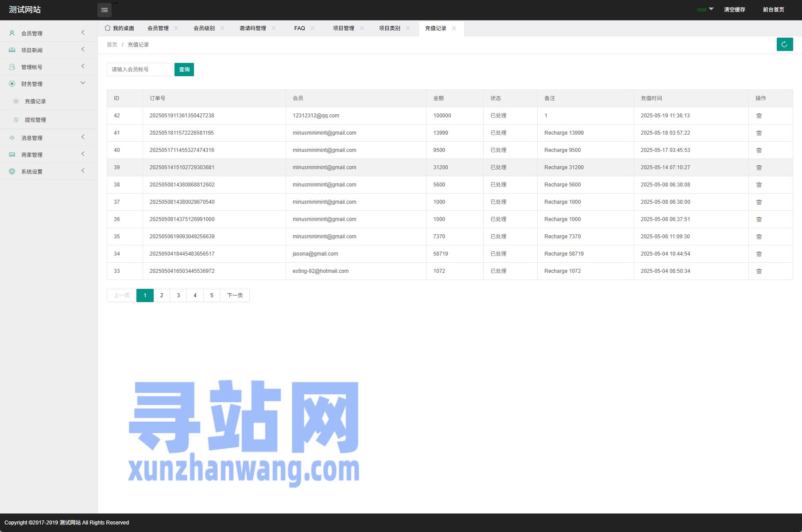Click the 商家管理 sidebar icon

click(x=12, y=155)
